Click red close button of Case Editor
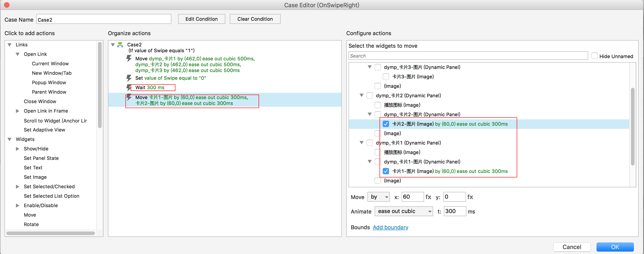The image size is (644, 254). click(7, 5)
